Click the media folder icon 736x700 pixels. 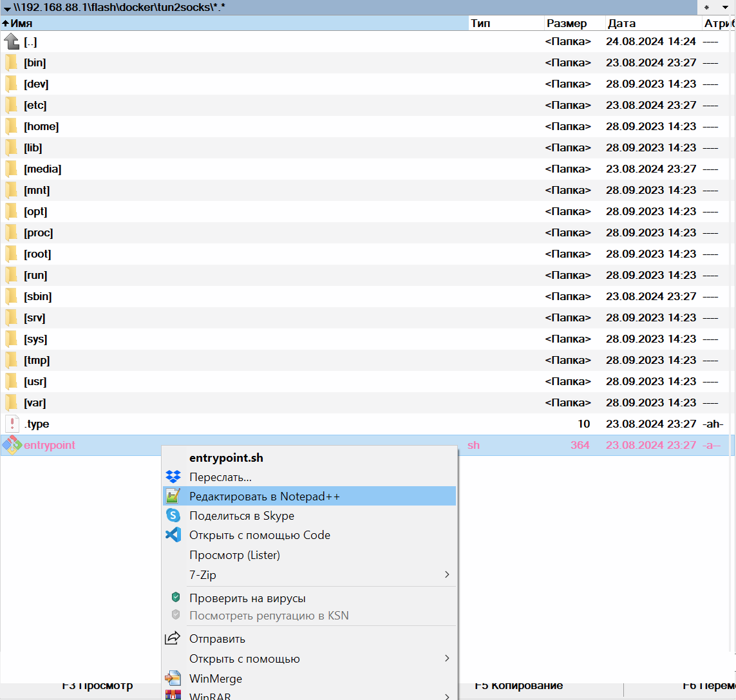(x=11, y=169)
